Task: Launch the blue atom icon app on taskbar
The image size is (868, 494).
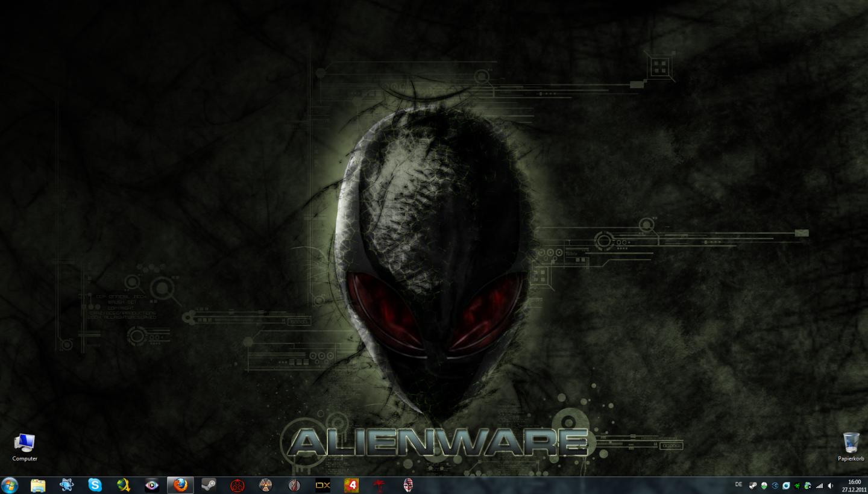Action: click(x=66, y=485)
